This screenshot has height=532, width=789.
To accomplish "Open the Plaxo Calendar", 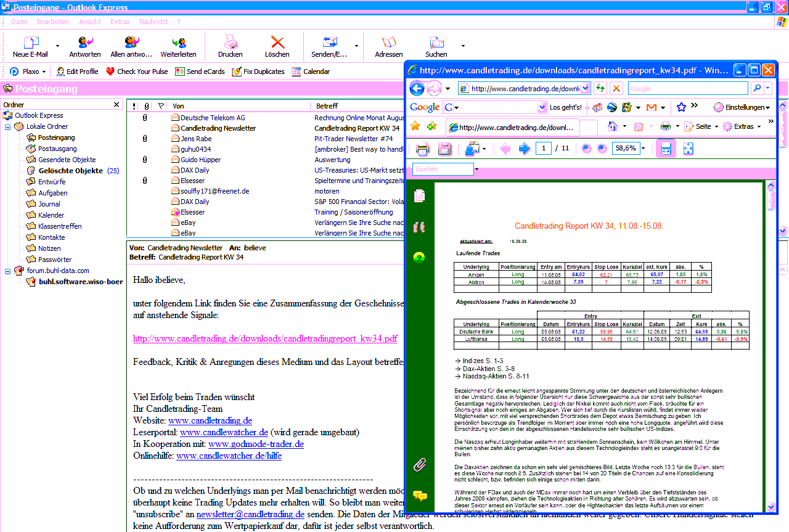I will click(311, 72).
